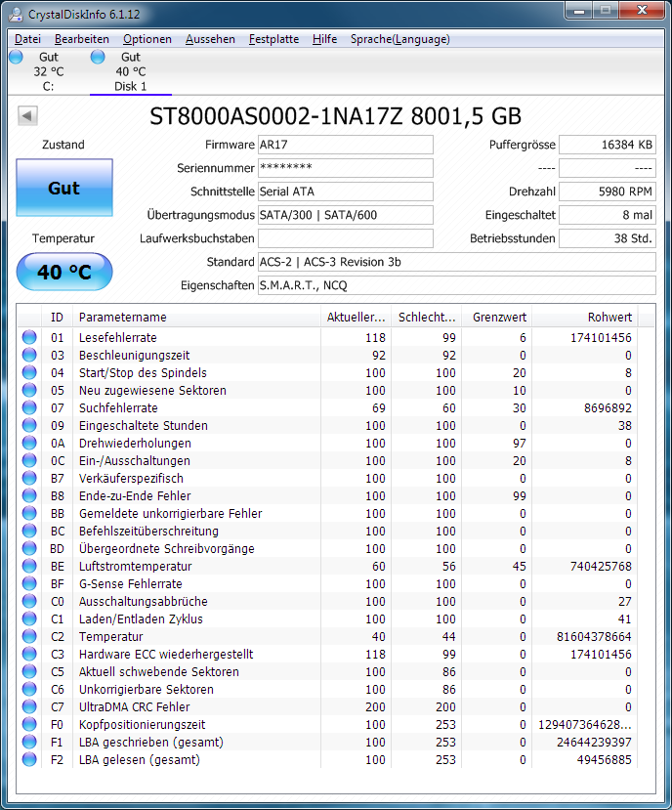The image size is (672, 810).
Task: Click status orb for Aktuell schwebende Sektoren
Action: tap(29, 671)
